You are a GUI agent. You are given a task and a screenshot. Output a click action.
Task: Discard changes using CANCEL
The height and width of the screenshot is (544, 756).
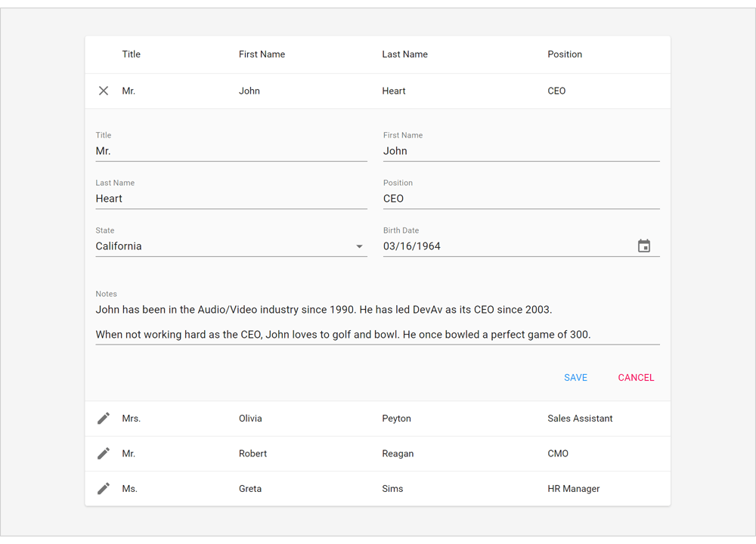pos(636,377)
